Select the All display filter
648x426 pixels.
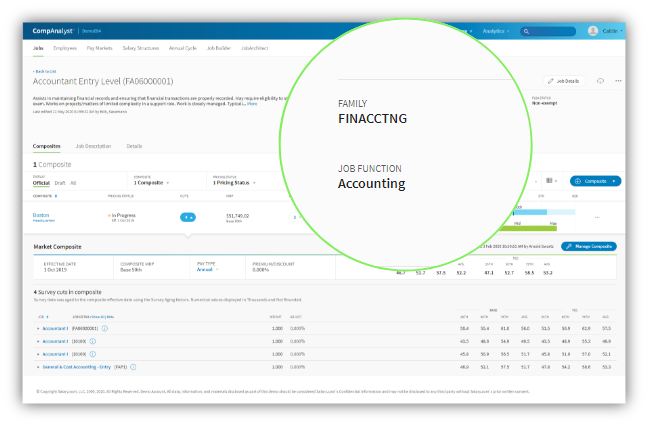click(x=73, y=183)
